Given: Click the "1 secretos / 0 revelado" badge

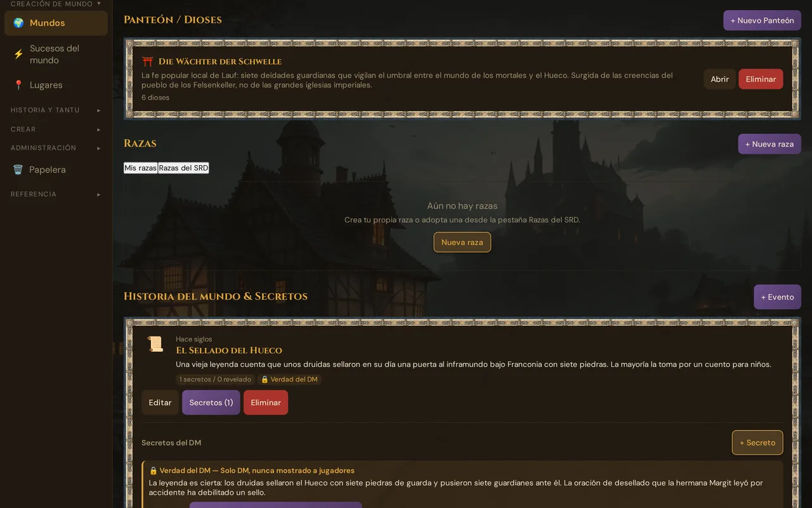Looking at the screenshot, I should point(215,379).
